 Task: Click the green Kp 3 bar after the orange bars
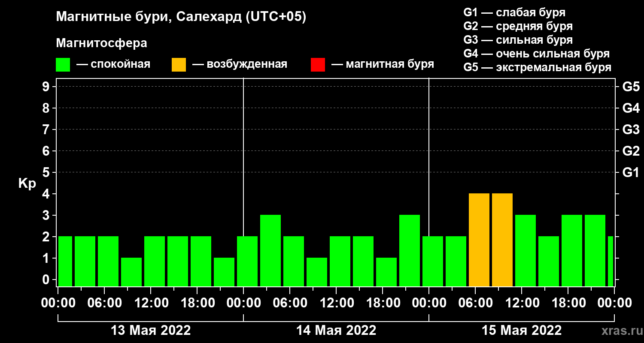[526, 251]
